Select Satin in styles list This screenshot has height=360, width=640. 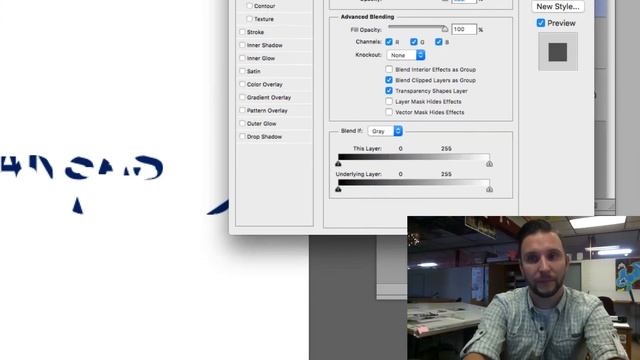[253, 71]
